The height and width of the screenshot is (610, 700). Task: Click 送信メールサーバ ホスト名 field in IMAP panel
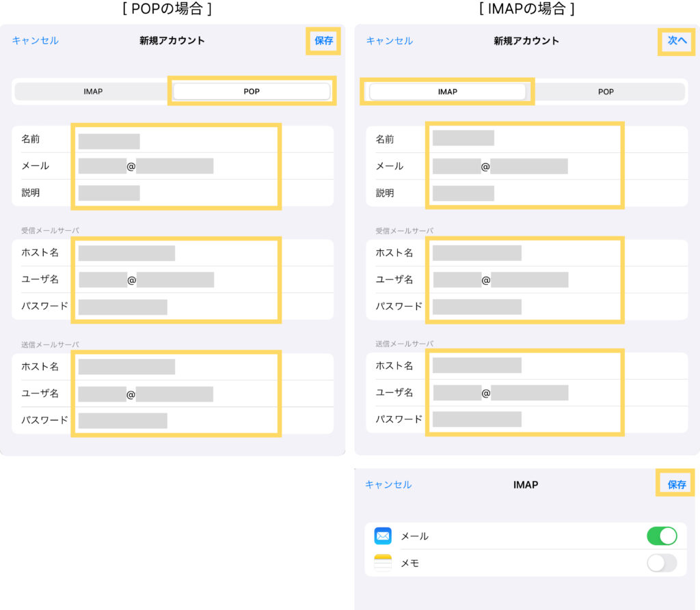[x=477, y=365]
